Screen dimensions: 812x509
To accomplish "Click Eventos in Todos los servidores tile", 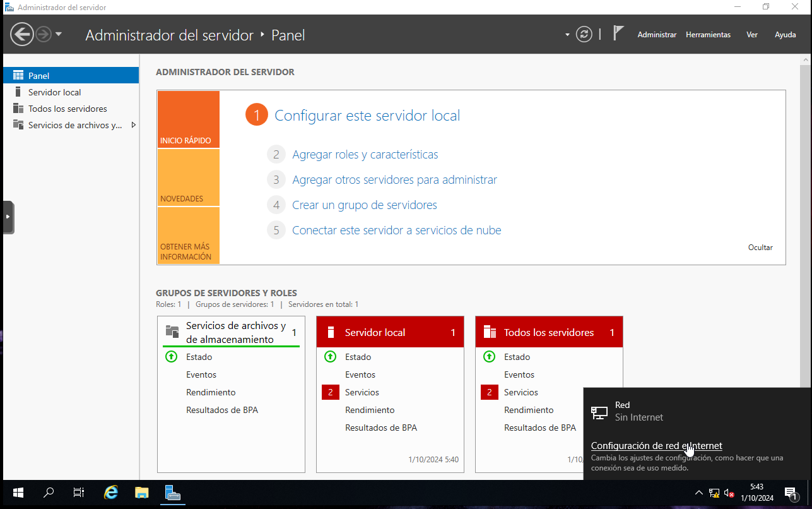I will [519, 374].
